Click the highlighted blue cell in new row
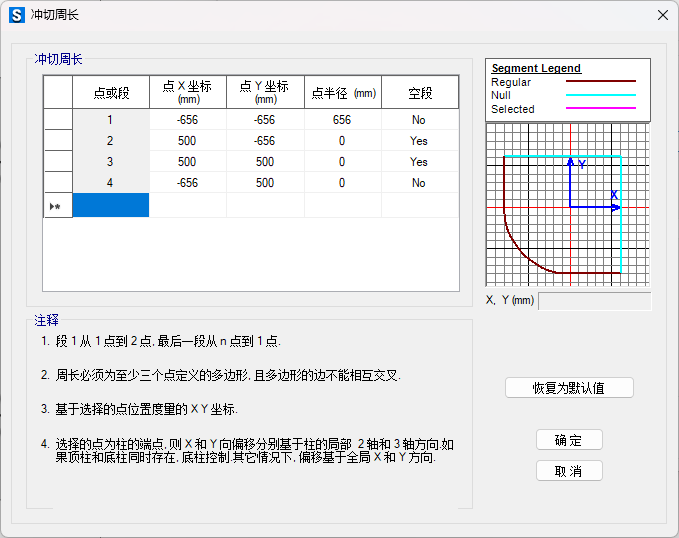The width and height of the screenshot is (679, 538). click(111, 205)
